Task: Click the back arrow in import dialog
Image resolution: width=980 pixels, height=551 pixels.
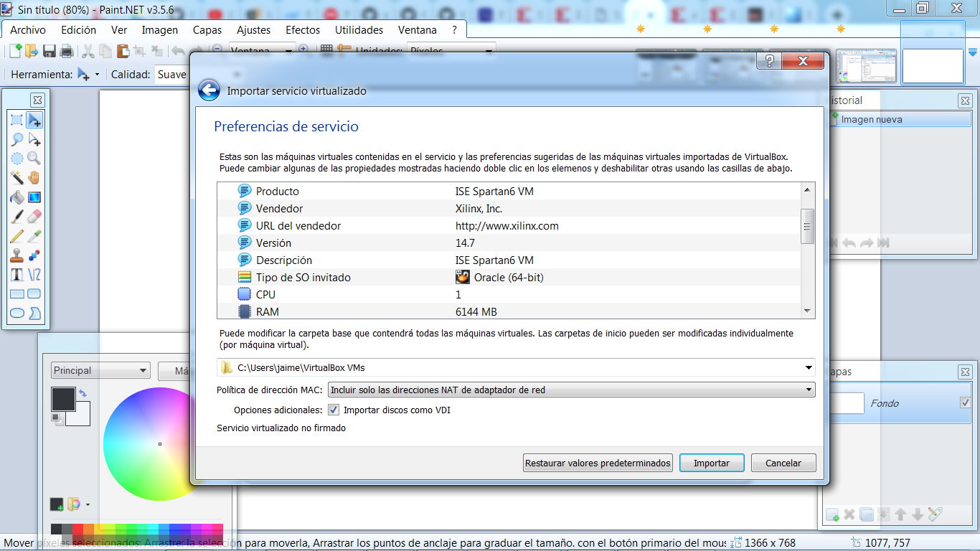Action: (209, 90)
